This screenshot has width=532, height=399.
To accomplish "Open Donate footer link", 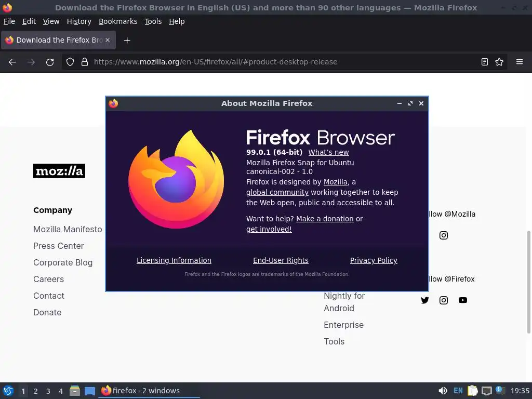I will (47, 312).
